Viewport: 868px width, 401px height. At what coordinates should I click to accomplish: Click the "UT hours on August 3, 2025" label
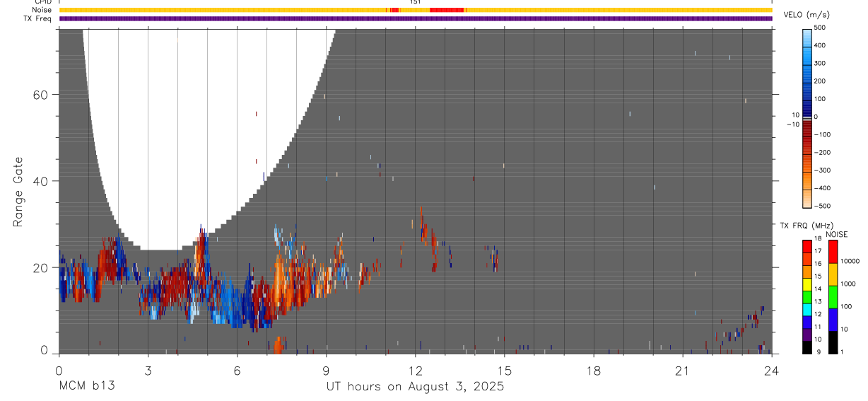415,387
